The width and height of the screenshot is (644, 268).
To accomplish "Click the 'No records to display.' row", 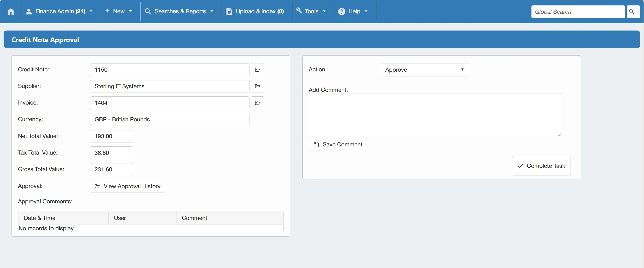I will (x=151, y=228).
